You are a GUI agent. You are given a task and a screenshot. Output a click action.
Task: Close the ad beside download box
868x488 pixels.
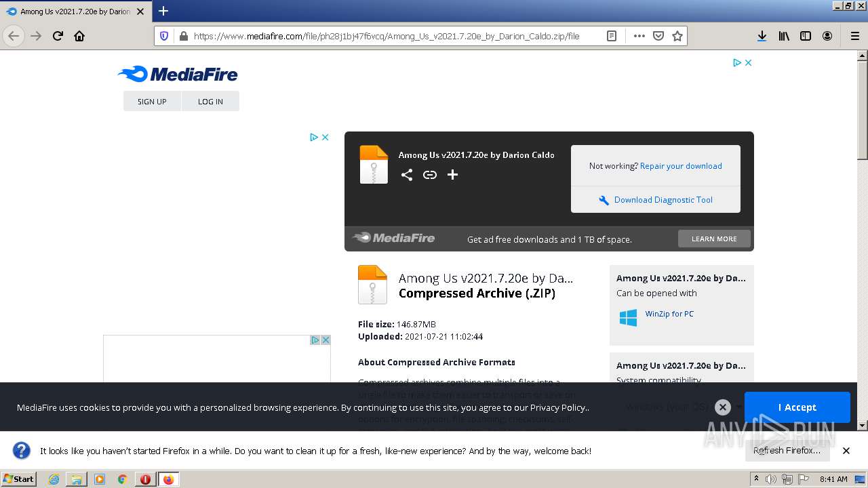(325, 137)
